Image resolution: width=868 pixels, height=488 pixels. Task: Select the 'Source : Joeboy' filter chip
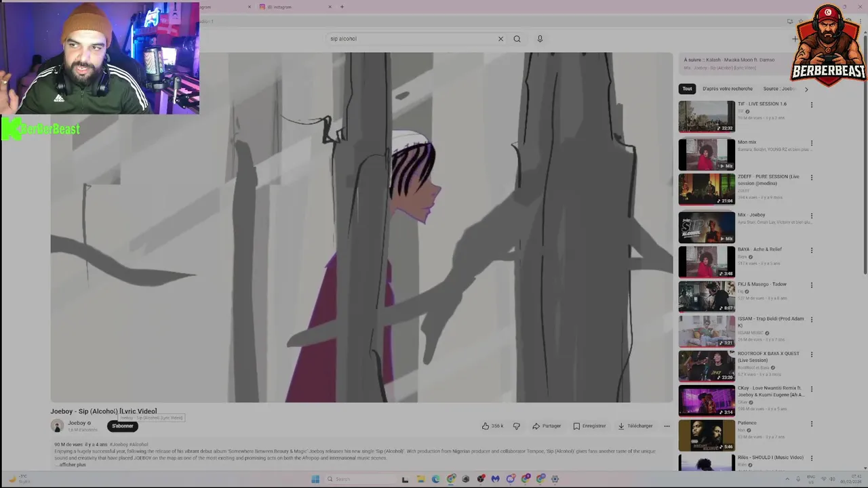778,89
